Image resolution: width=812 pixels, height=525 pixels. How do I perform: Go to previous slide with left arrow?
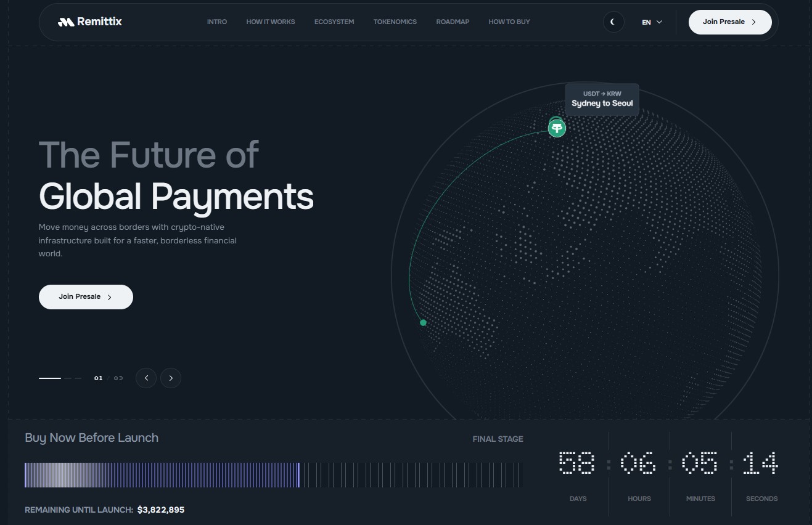tap(146, 378)
